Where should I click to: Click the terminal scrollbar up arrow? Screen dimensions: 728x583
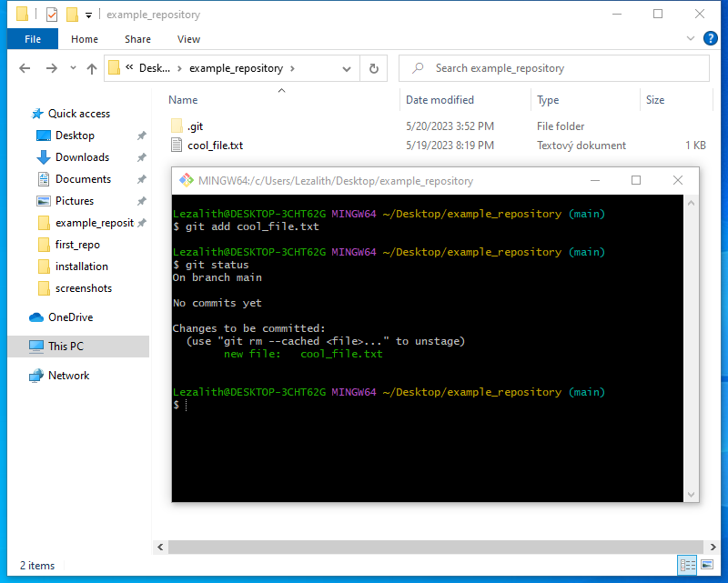[x=691, y=203]
